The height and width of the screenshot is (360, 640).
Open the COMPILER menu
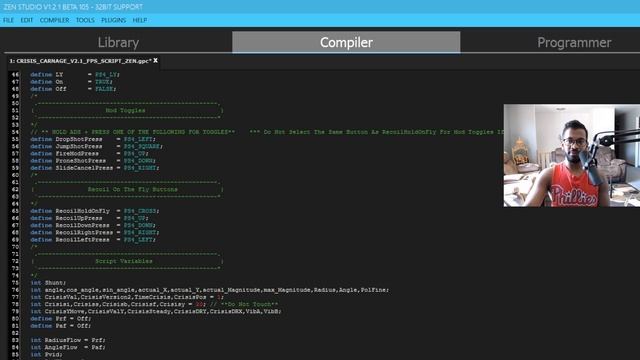54,20
